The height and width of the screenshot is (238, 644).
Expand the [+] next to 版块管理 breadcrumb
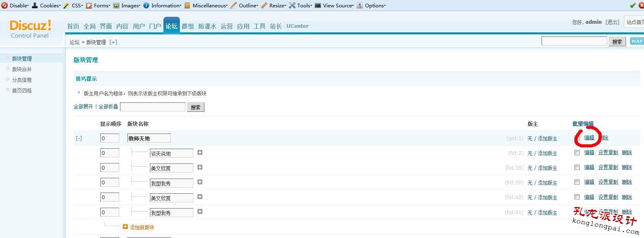click(x=113, y=42)
